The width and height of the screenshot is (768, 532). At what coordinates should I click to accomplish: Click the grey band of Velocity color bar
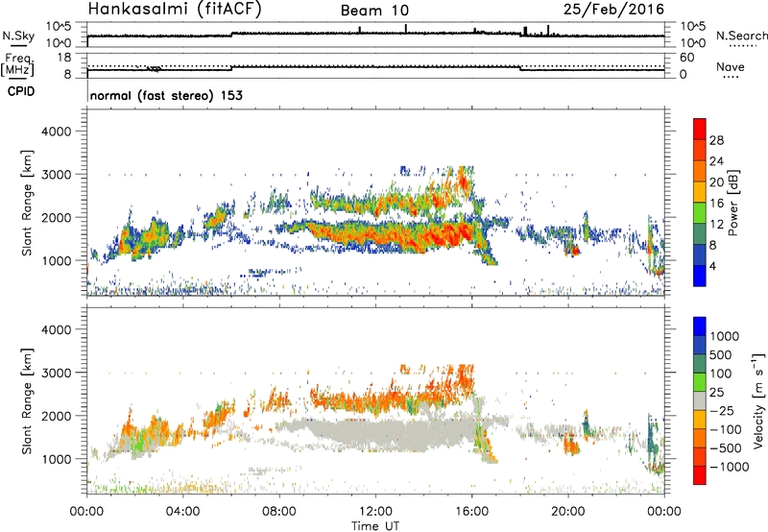point(700,400)
